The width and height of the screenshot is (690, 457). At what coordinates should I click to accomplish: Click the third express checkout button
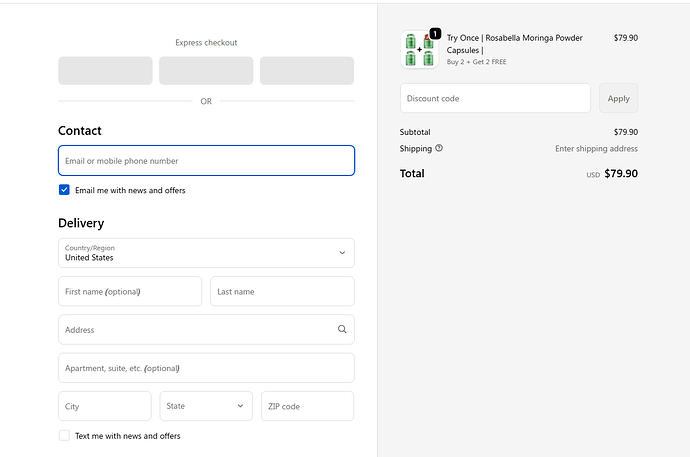coord(307,71)
